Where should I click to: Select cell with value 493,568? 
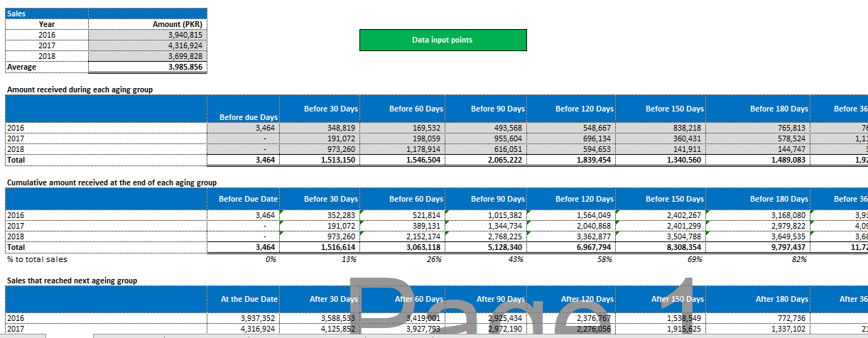(487, 128)
